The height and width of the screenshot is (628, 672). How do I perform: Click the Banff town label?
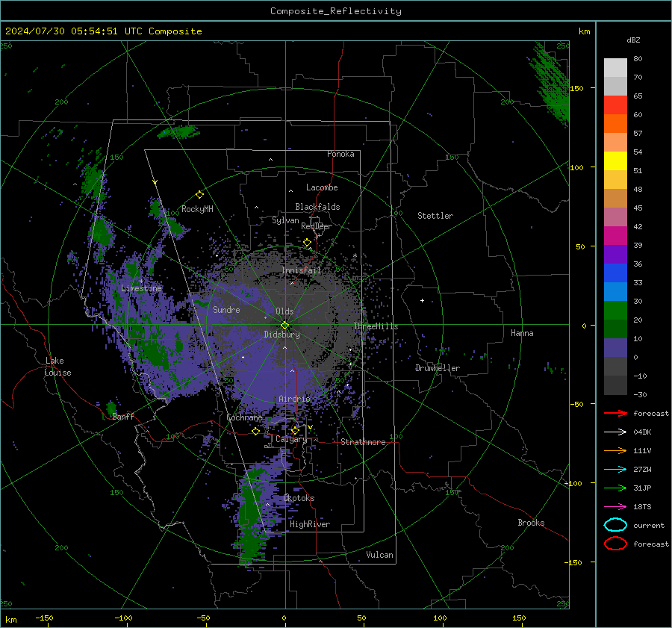[123, 416]
